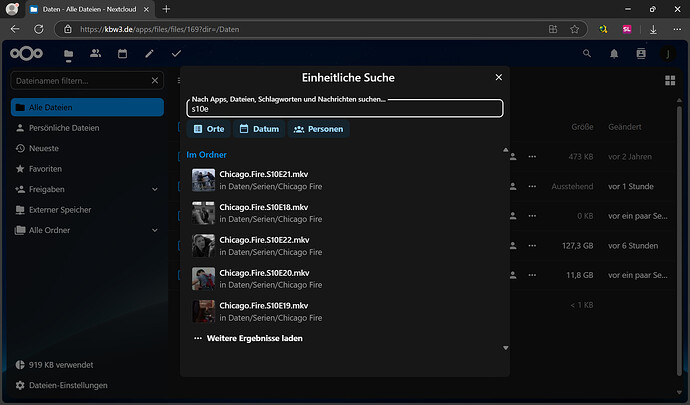Expand the Alle Ordner sidebar section

point(154,230)
